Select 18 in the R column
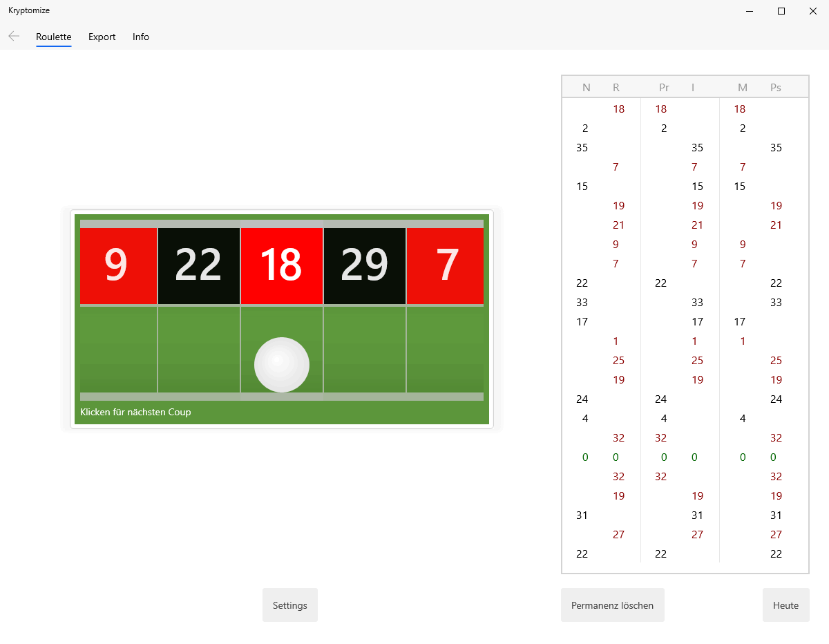This screenshot has height=644, width=829. pos(619,109)
